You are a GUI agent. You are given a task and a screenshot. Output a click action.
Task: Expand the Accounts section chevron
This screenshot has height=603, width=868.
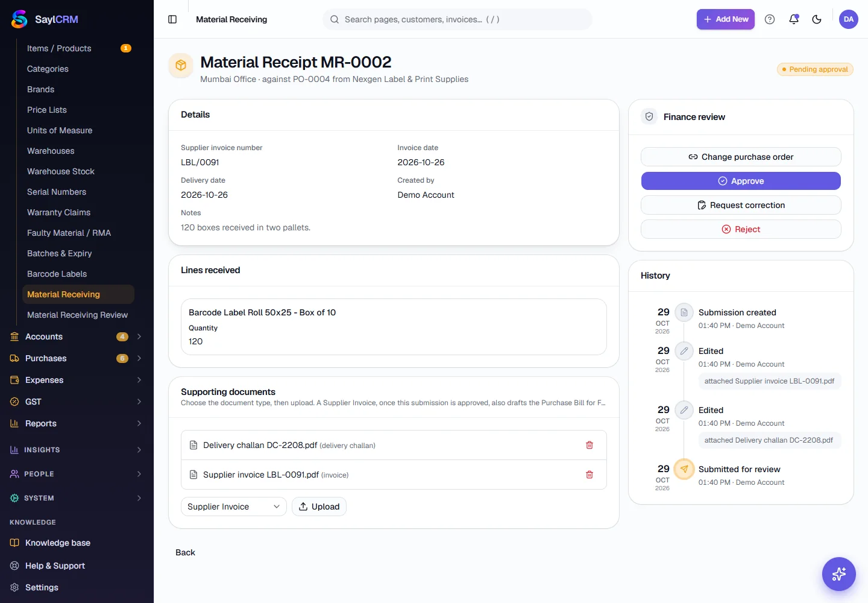click(139, 336)
